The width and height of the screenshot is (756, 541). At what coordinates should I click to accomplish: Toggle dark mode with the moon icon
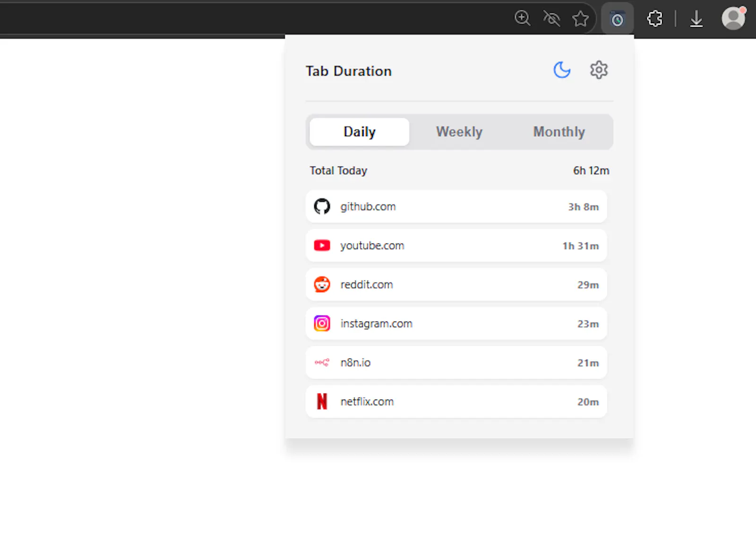562,70
